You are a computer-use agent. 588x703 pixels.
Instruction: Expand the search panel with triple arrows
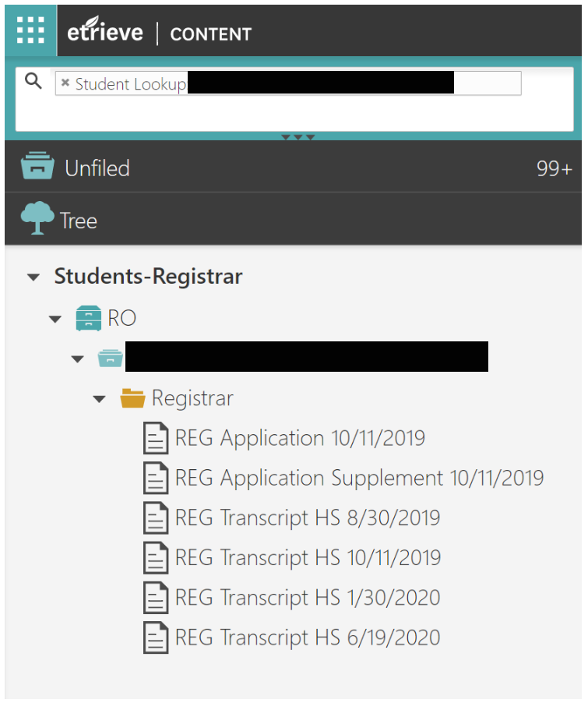point(298,137)
